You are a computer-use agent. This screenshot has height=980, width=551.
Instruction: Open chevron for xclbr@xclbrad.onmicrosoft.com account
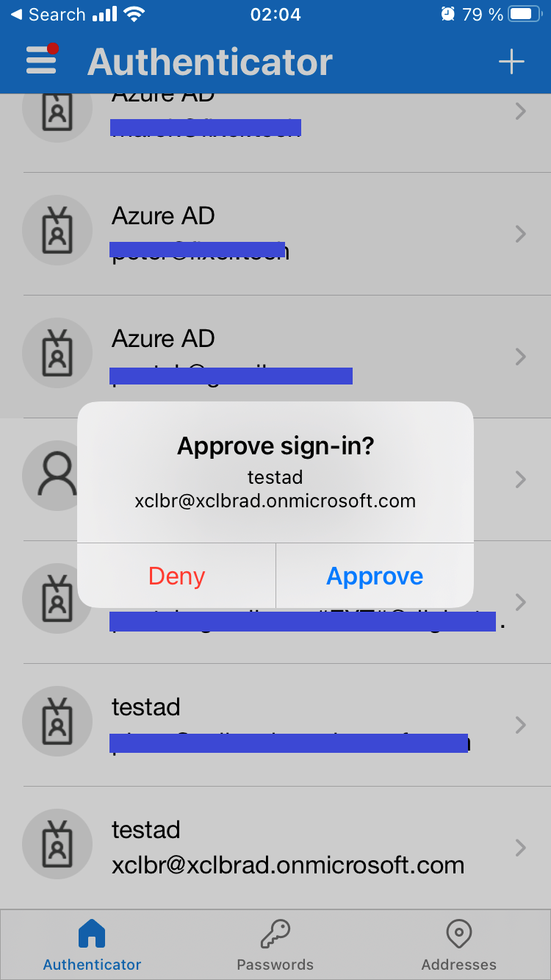coord(521,848)
